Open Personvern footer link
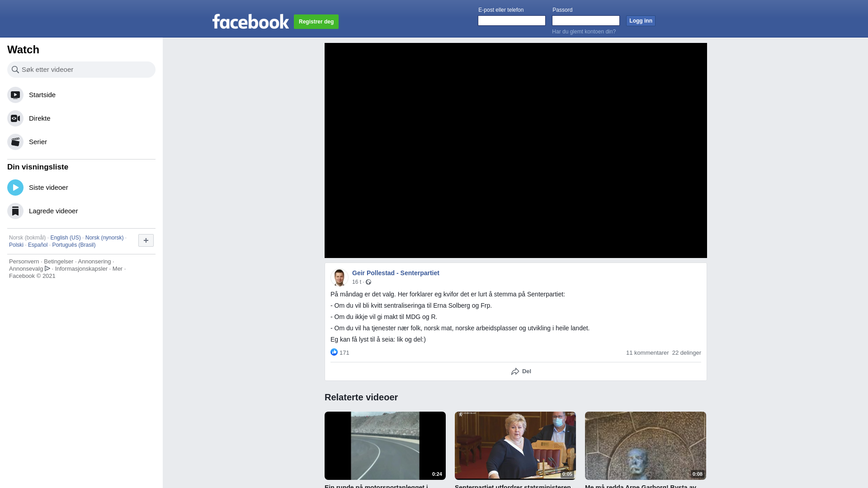Image resolution: width=868 pixels, height=488 pixels. [x=24, y=262]
